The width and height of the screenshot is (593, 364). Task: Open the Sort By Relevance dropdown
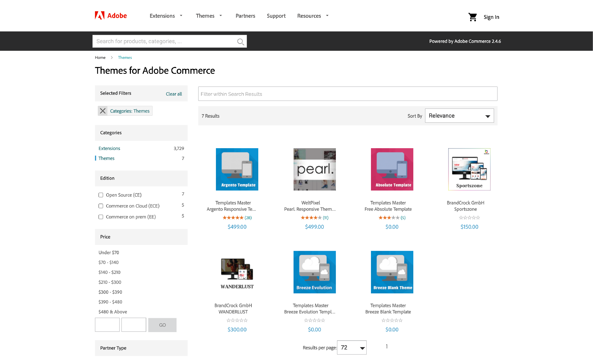point(459,116)
